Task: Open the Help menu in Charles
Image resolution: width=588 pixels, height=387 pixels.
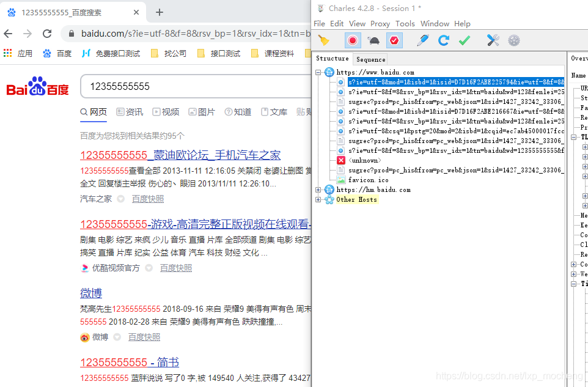Action: [462, 24]
